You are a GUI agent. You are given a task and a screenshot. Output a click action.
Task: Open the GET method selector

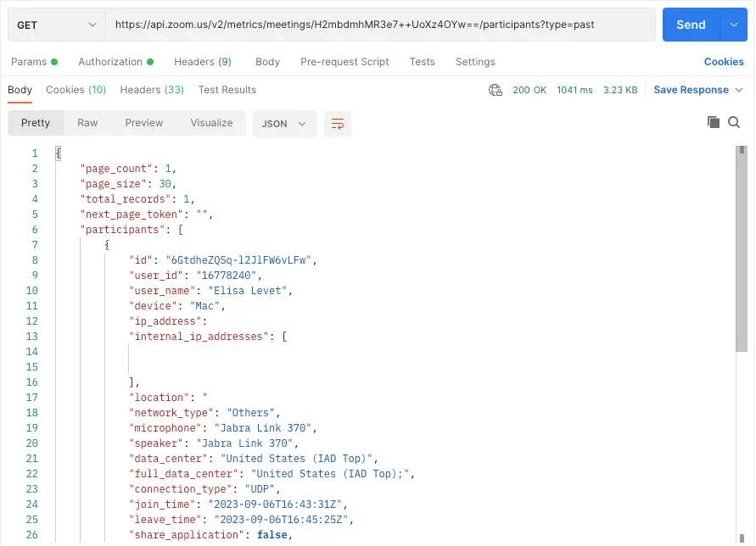(56, 25)
